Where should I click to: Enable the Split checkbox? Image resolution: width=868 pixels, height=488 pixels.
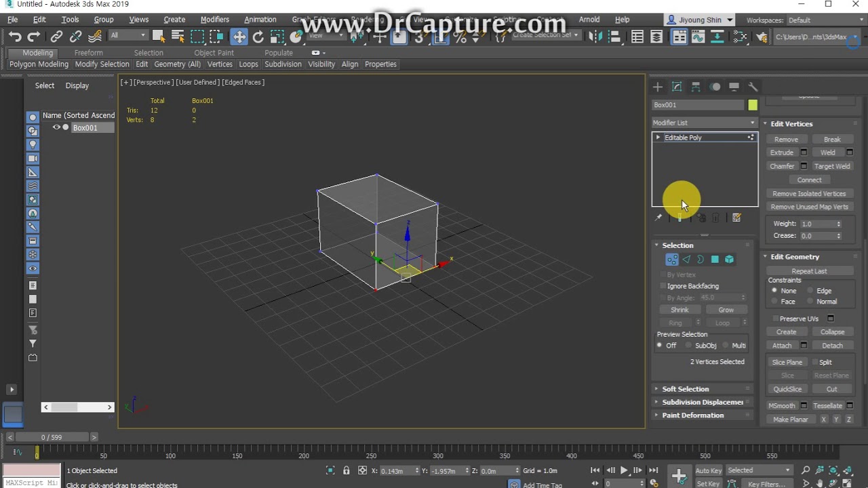click(814, 363)
